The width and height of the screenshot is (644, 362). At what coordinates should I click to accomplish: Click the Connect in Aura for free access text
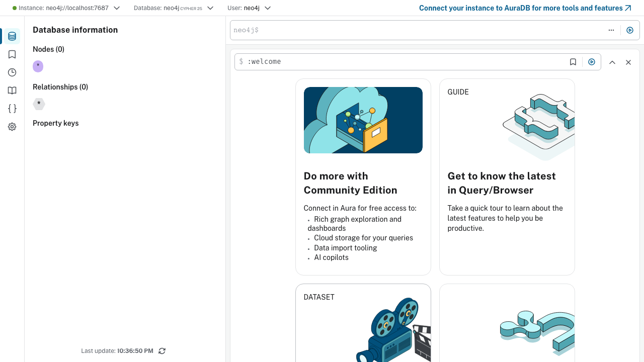[x=360, y=208]
